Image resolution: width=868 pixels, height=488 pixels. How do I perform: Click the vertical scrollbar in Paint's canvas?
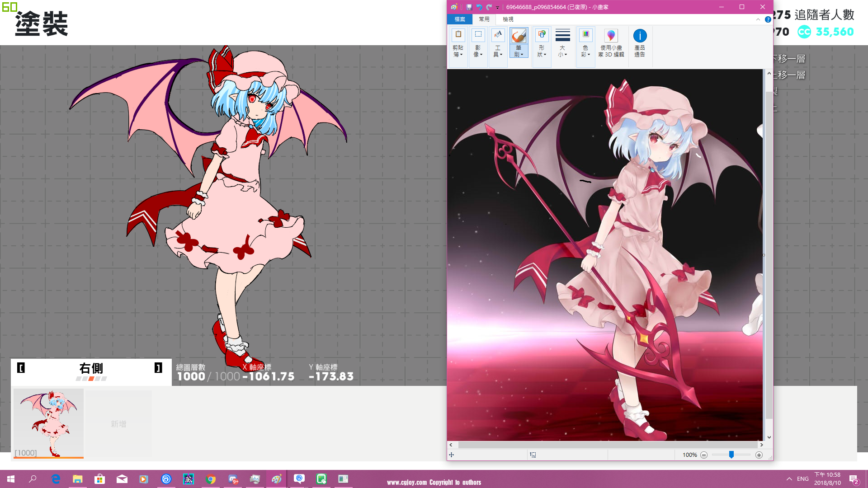point(769,255)
